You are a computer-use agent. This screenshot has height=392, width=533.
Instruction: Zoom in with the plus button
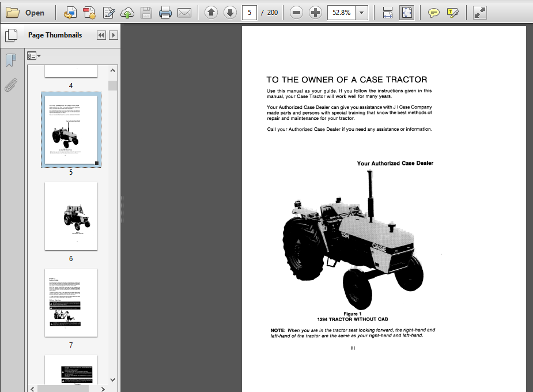[x=315, y=13]
